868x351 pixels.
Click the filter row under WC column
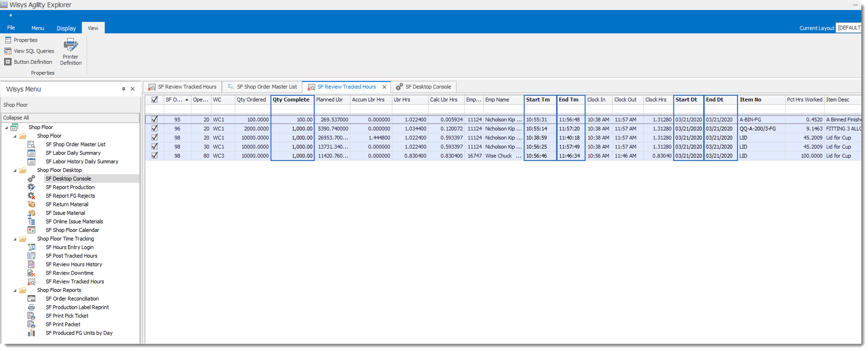pos(223,109)
